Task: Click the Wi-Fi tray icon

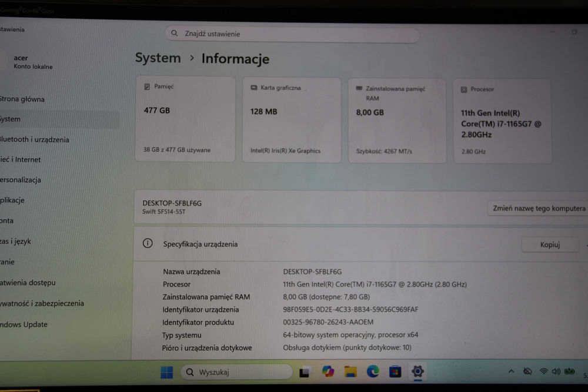Action: (x=543, y=371)
